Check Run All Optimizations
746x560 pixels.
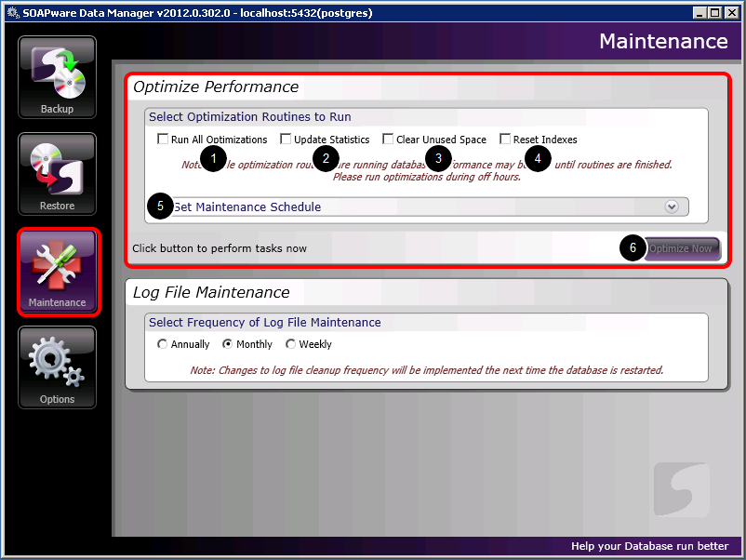pos(163,139)
